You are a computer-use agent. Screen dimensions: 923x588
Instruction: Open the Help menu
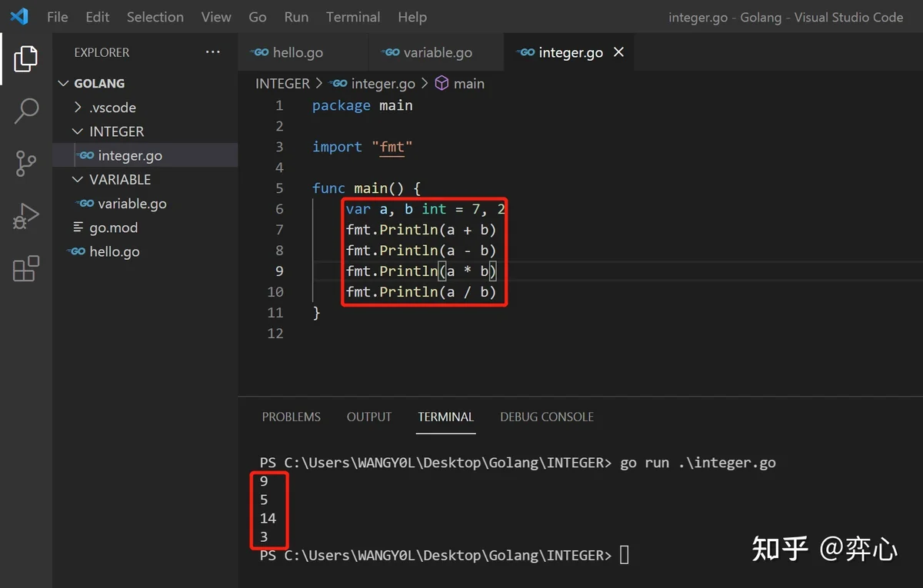(412, 17)
